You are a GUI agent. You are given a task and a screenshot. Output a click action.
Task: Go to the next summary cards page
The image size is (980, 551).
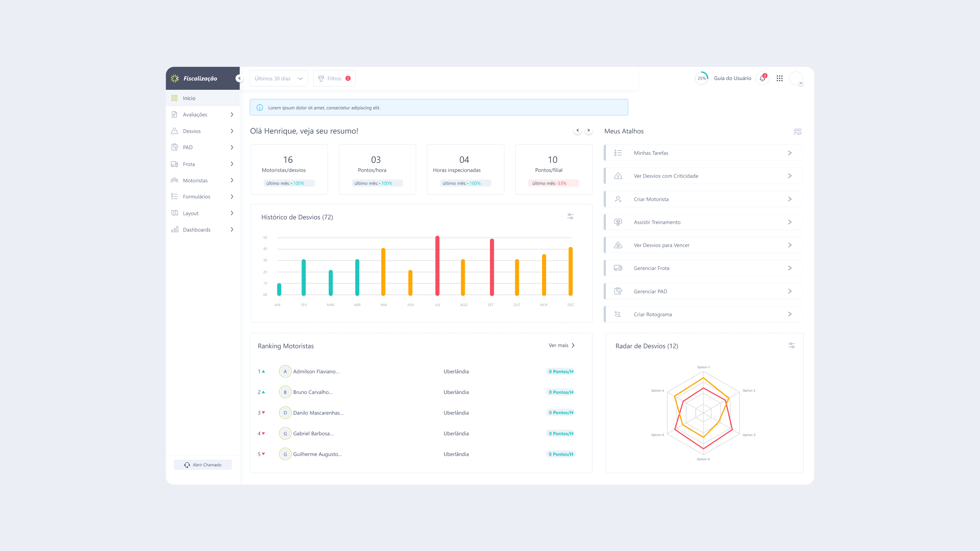tap(589, 130)
